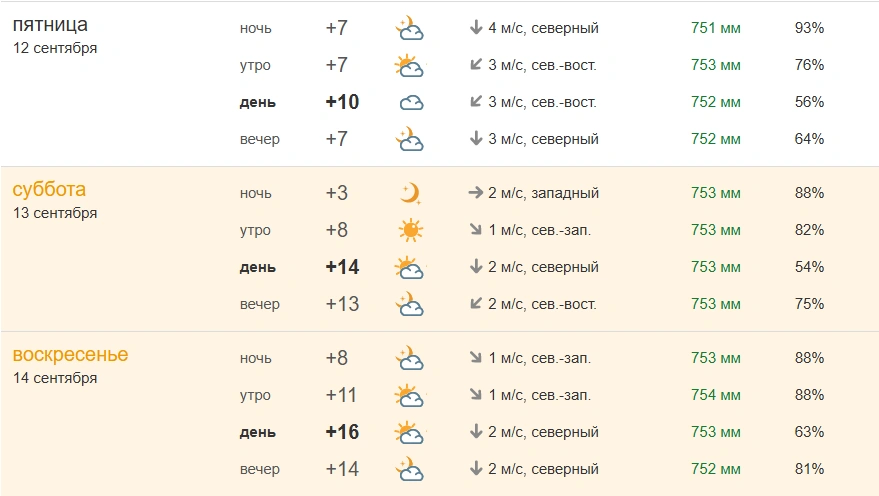Click the bold день label on Friday

(x=257, y=103)
